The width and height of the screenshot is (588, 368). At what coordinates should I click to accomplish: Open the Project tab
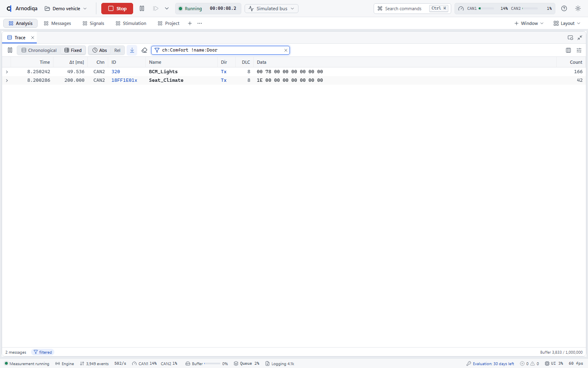[169, 23]
